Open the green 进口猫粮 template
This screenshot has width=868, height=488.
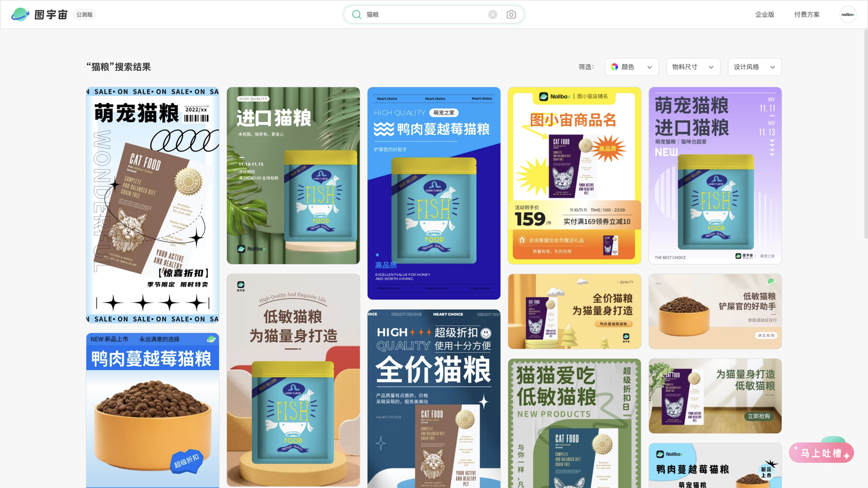tap(293, 176)
